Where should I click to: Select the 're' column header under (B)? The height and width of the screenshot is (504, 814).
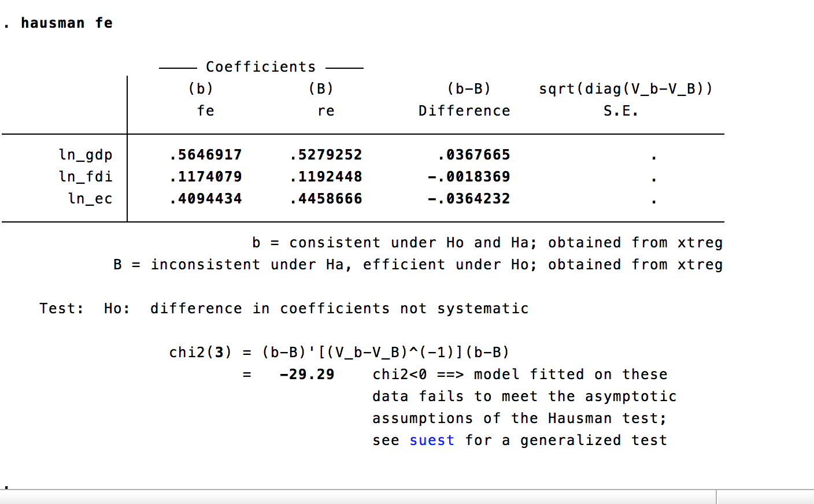pos(326,111)
